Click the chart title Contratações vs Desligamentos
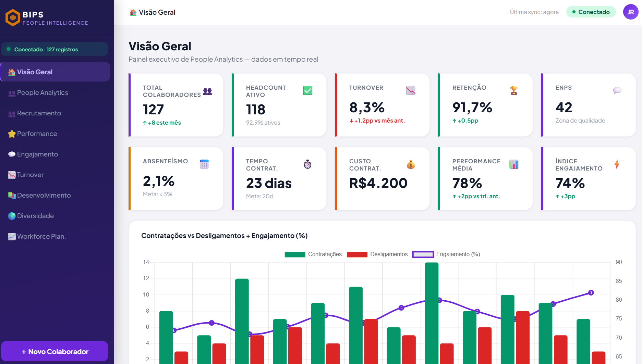This screenshot has width=642, height=364. click(224, 236)
